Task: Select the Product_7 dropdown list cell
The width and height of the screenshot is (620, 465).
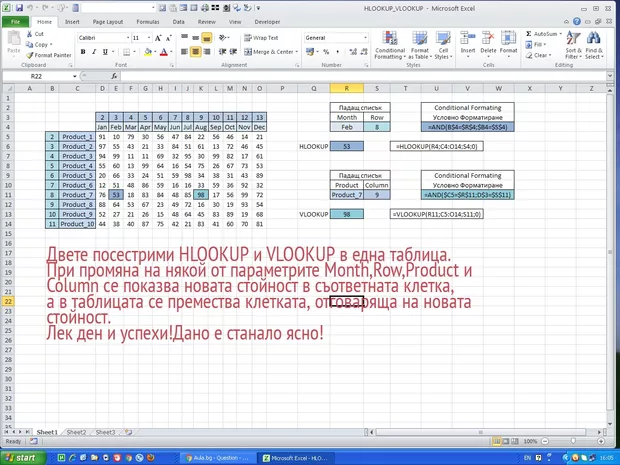Action: pyautogui.click(x=347, y=195)
